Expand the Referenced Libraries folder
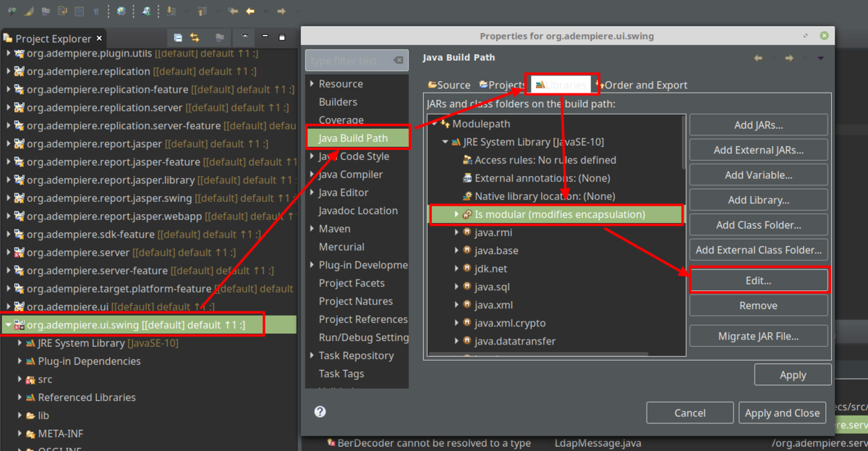This screenshot has height=451, width=868. [20, 397]
